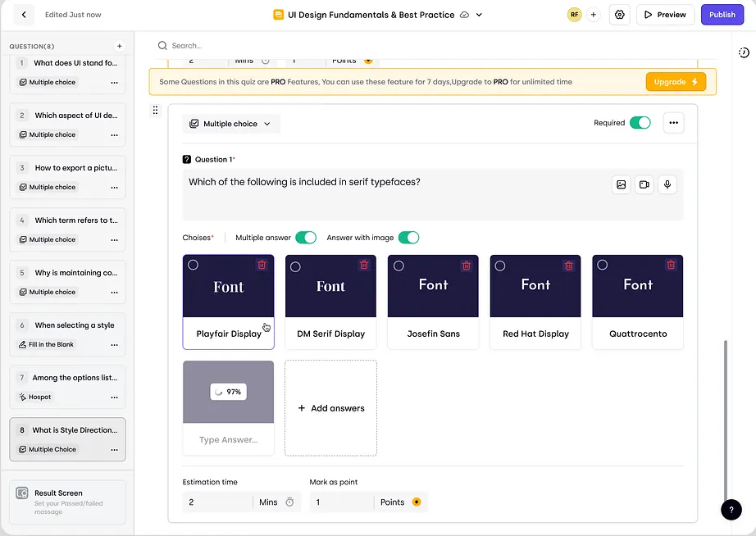756x536 pixels.
Task: Click the back arrow button
Action: coord(23,15)
